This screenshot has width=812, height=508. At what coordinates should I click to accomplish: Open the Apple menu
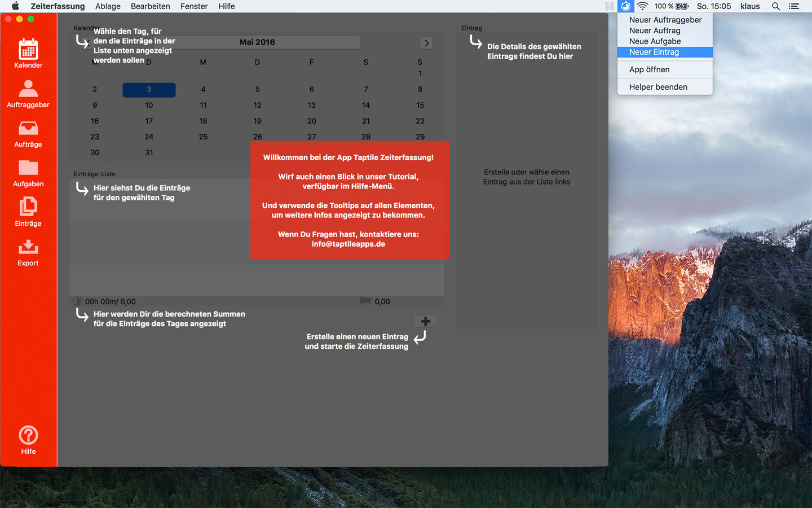15,6
